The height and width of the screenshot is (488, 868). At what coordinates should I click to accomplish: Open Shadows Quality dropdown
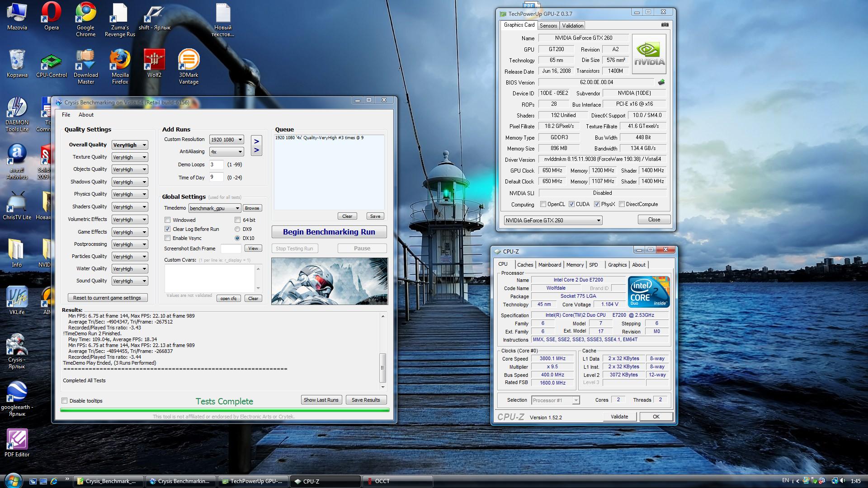(130, 182)
